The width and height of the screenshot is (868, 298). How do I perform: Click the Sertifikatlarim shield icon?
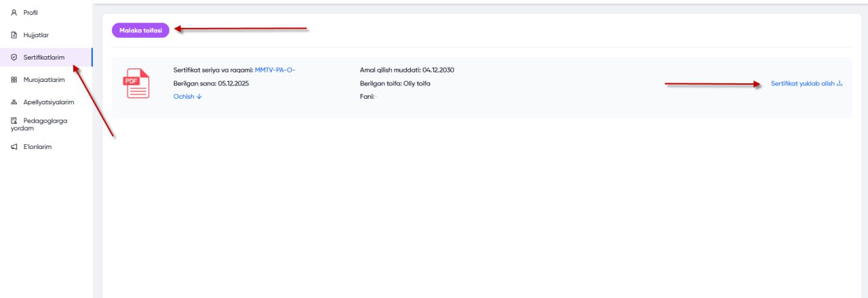(x=14, y=58)
